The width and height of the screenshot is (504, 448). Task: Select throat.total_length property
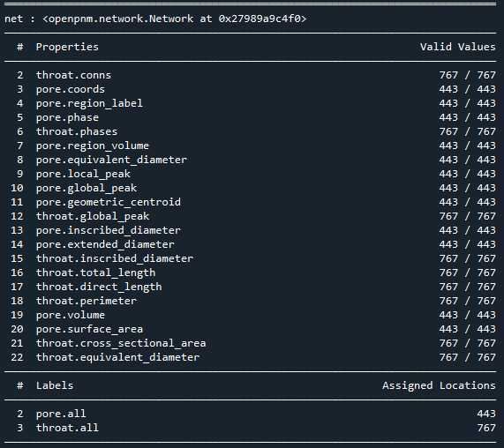95,273
